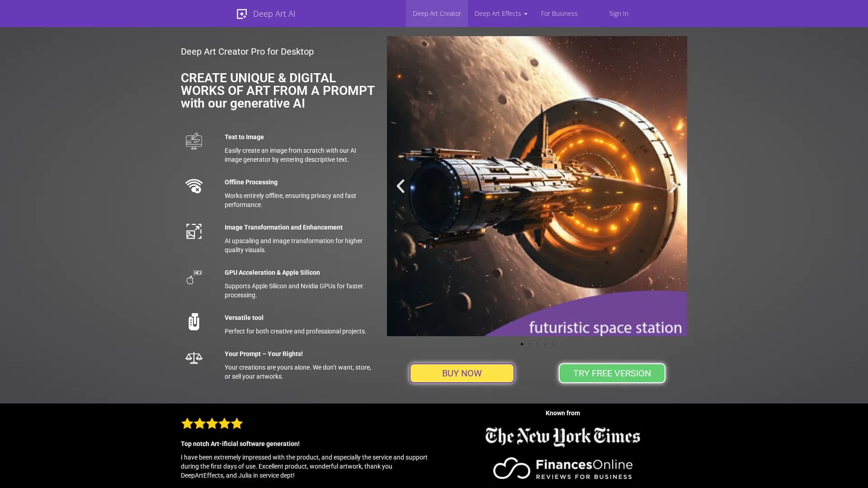
Task: Click the futuristic space station image
Action: (537, 186)
